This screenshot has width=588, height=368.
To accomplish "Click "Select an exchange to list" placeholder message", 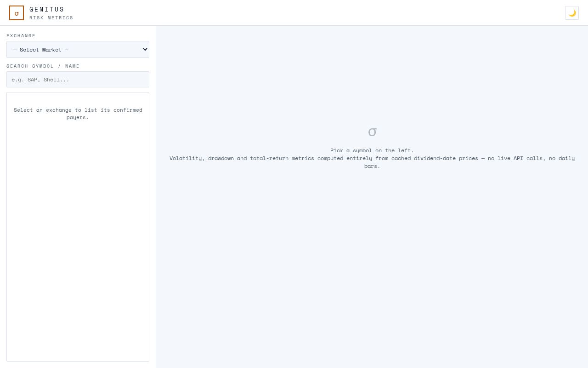I will [x=78, y=114].
